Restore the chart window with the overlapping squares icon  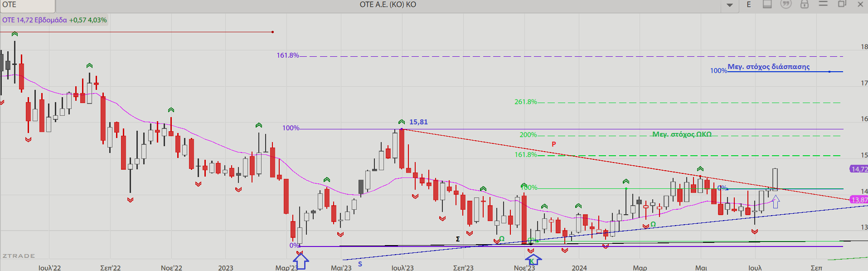[x=842, y=4]
